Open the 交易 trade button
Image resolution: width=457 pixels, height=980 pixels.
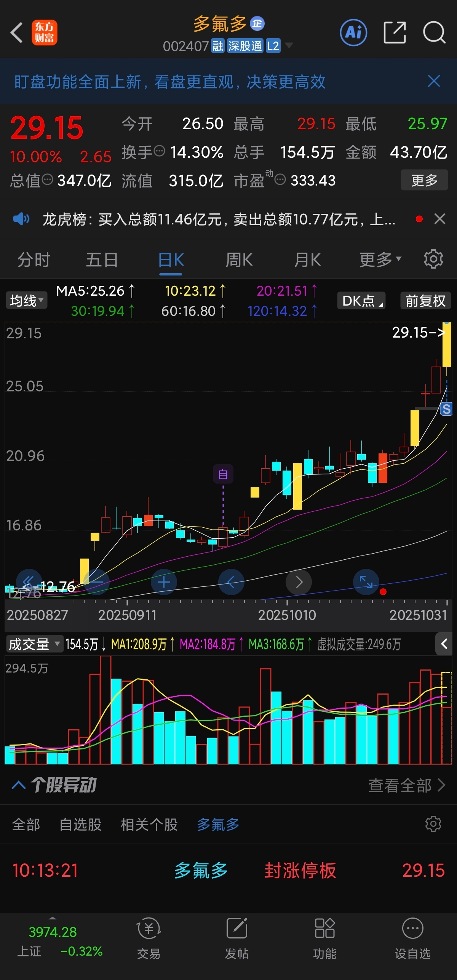[x=149, y=938]
